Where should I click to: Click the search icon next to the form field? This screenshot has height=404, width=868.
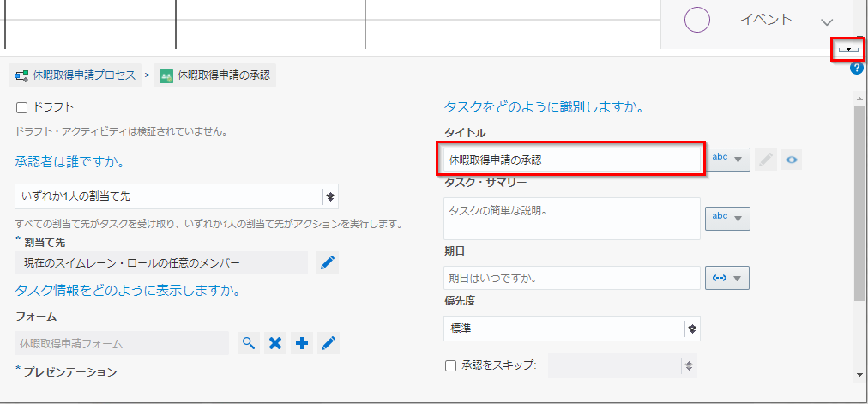click(x=248, y=343)
